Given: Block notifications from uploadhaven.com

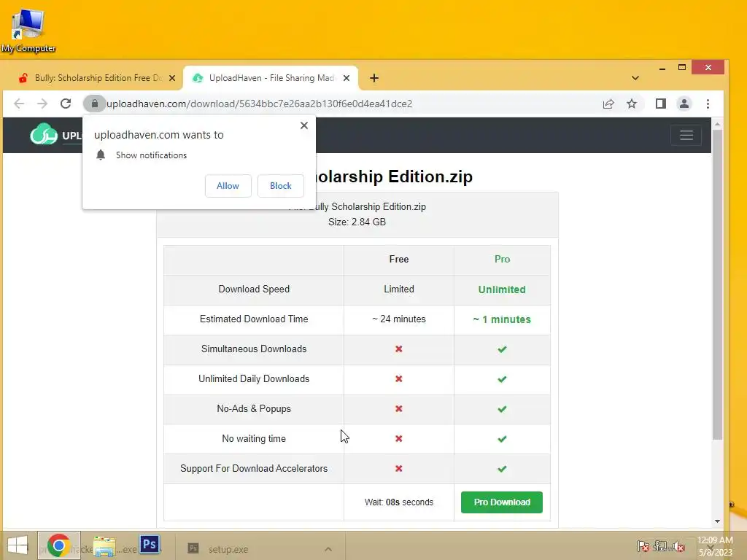Looking at the screenshot, I should tap(281, 186).
